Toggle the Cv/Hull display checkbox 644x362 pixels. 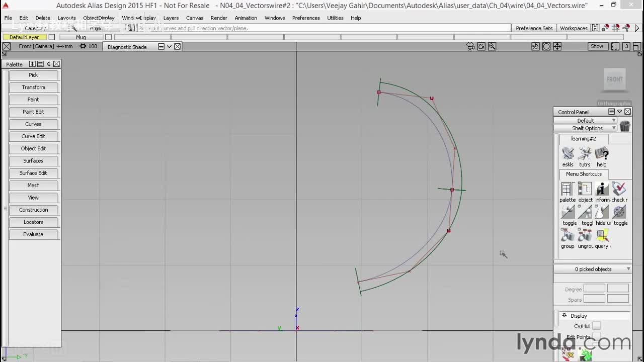pyautogui.click(x=596, y=326)
